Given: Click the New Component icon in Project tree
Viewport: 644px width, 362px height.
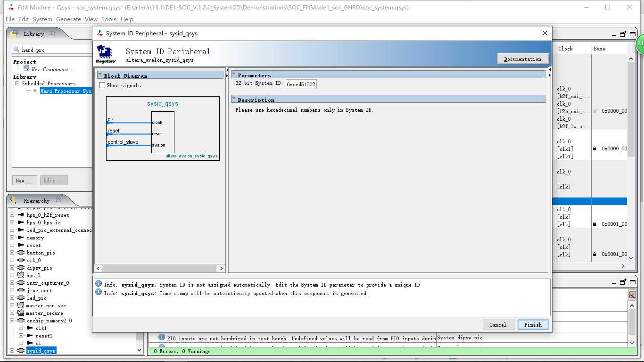Looking at the screenshot, I should point(26,69).
